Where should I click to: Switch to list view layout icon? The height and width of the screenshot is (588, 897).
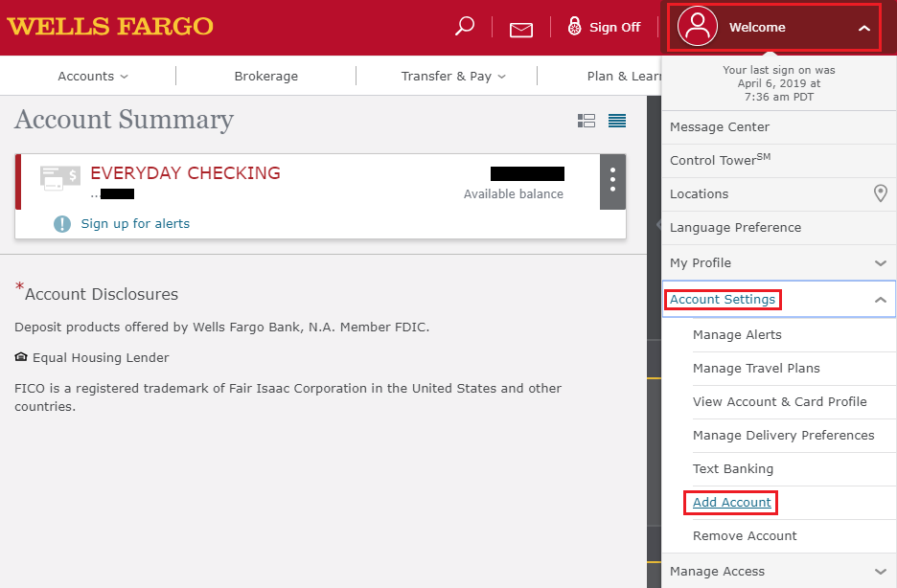pyautogui.click(x=617, y=121)
